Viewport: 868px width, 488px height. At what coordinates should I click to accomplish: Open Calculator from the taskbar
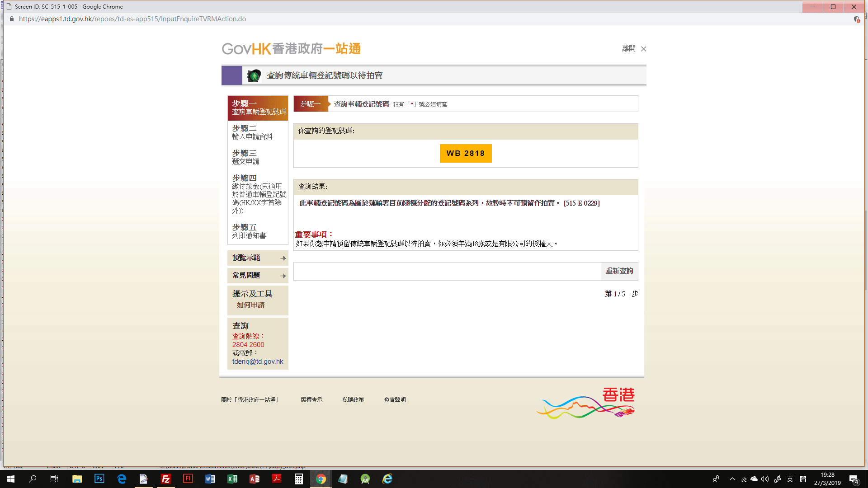click(298, 479)
